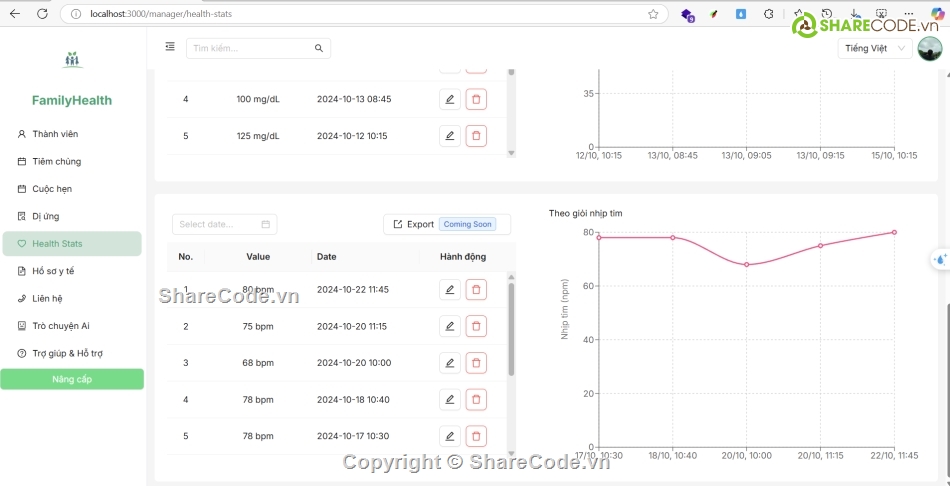950x486 pixels.
Task: Click the Export button
Action: (x=413, y=224)
